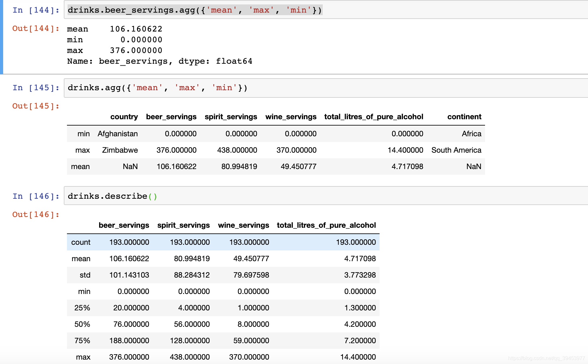The height and width of the screenshot is (364, 588).
Task: Click the Out[145] output prompt
Action: click(36, 106)
